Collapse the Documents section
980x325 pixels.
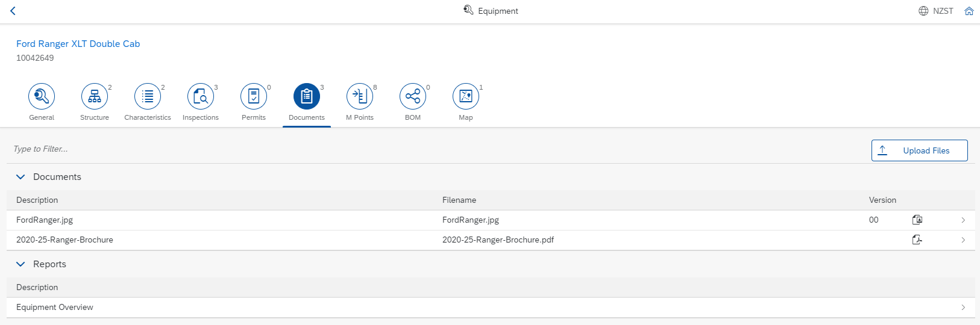pos(20,177)
